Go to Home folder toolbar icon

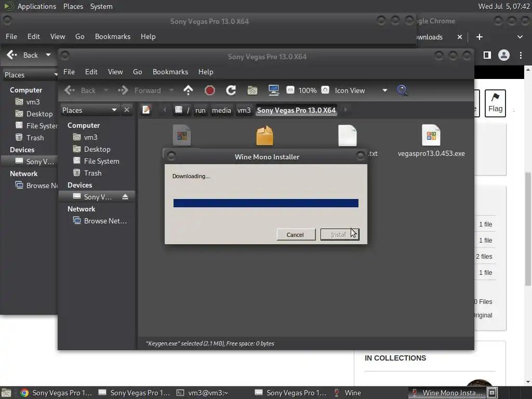click(252, 90)
